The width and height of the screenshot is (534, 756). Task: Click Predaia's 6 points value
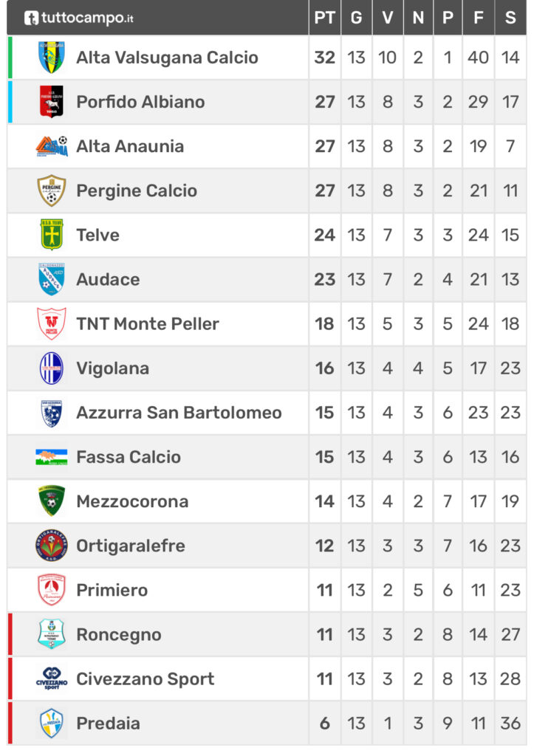pyautogui.click(x=325, y=724)
